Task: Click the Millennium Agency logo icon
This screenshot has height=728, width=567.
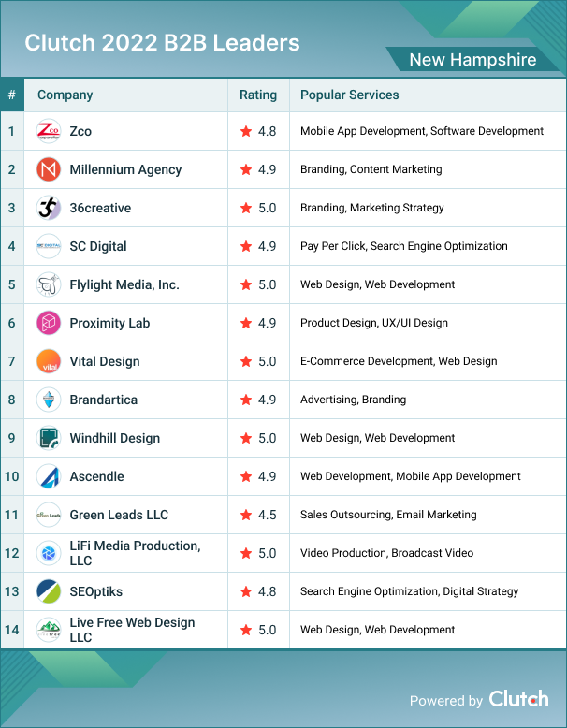Action: coord(49,169)
